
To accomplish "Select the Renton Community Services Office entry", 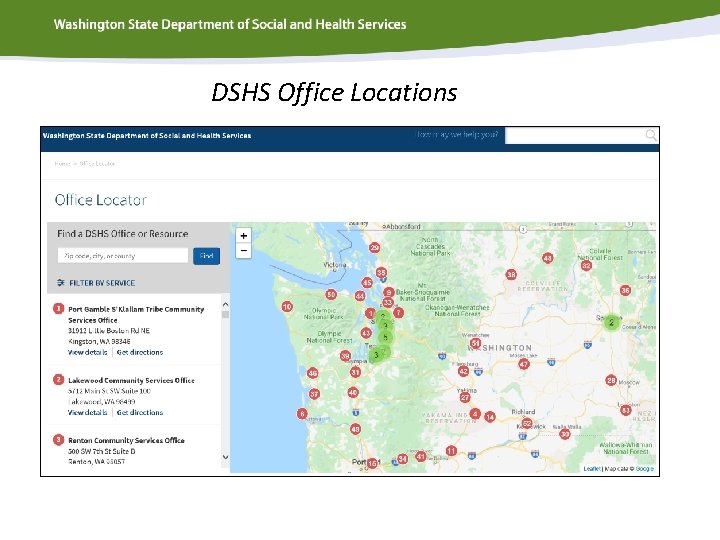I will pos(126,440).
